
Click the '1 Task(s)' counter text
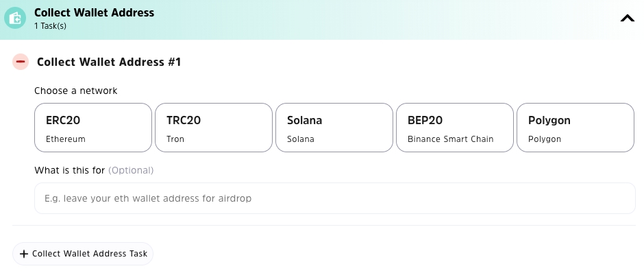(x=50, y=26)
